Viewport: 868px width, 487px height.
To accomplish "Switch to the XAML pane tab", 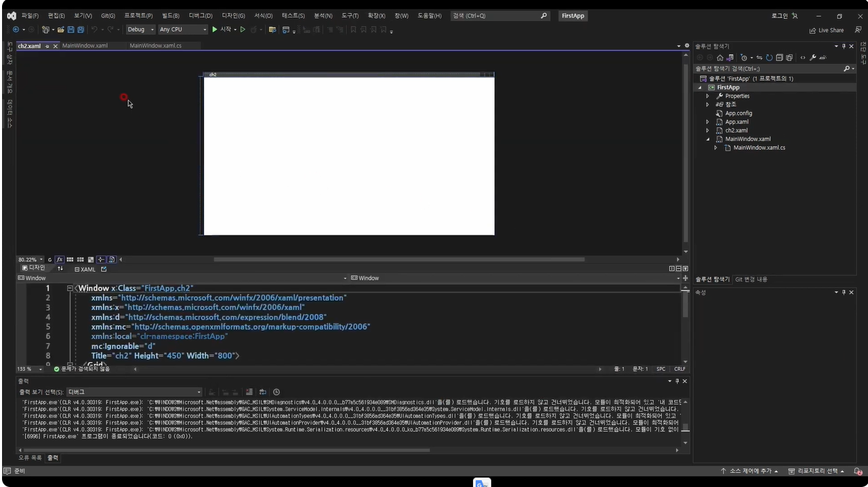I will (85, 269).
